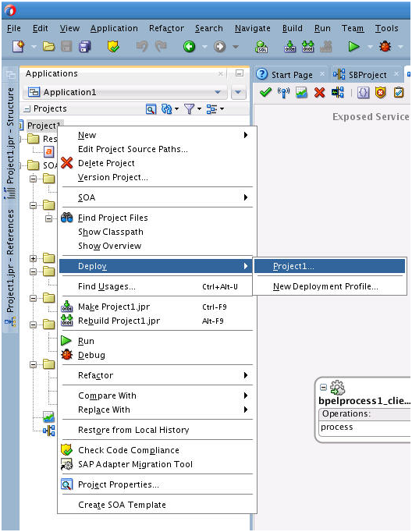Collapse the Projects panel section
Image resolution: width=412 pixels, height=532 pixels.
27,109
